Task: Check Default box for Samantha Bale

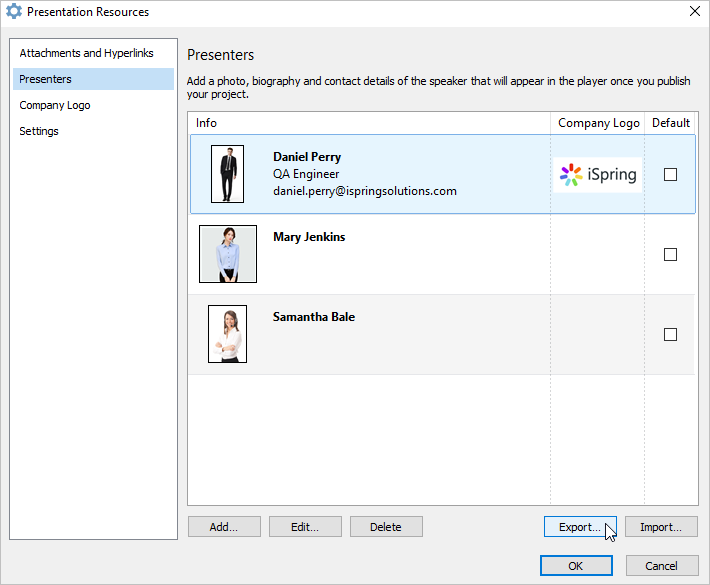Action: [x=670, y=335]
